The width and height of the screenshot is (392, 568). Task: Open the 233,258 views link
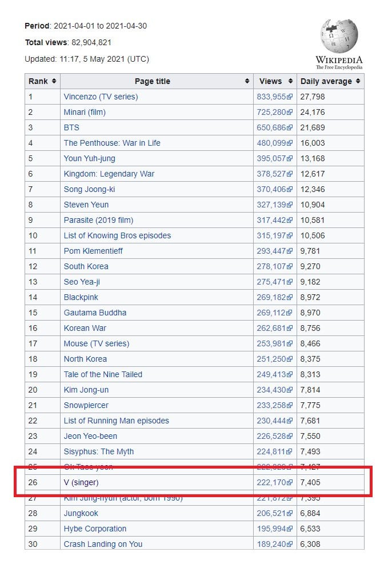coord(271,405)
